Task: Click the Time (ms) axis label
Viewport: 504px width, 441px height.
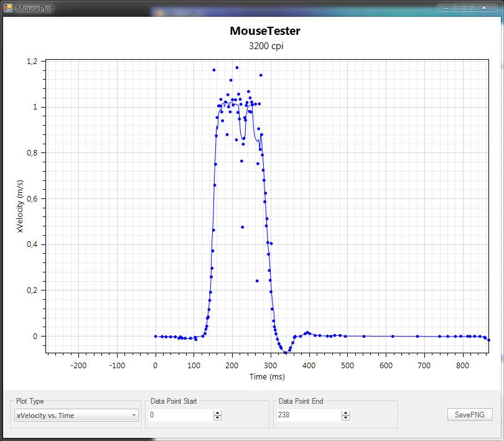Action: 267,376
